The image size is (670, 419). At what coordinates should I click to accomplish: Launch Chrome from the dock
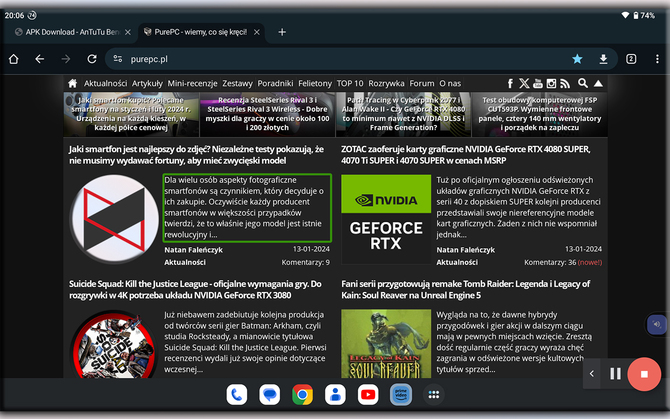[x=303, y=395]
